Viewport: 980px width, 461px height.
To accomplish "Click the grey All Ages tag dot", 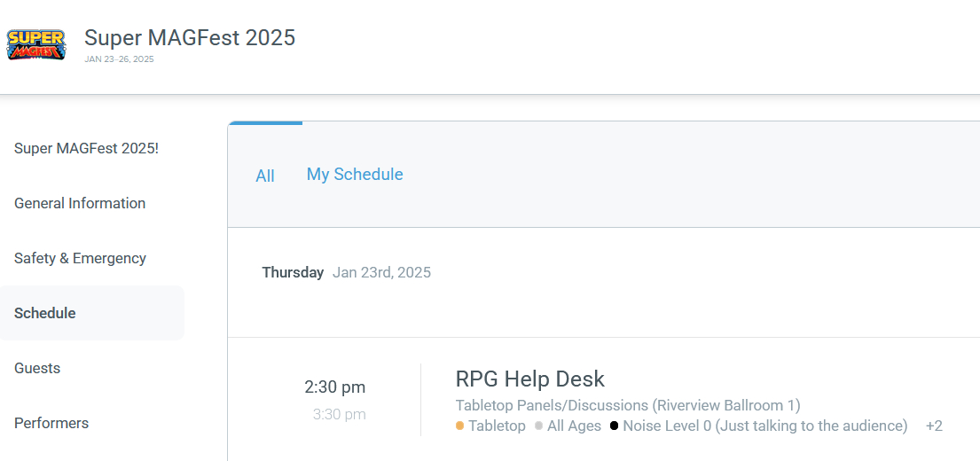I will tap(539, 426).
